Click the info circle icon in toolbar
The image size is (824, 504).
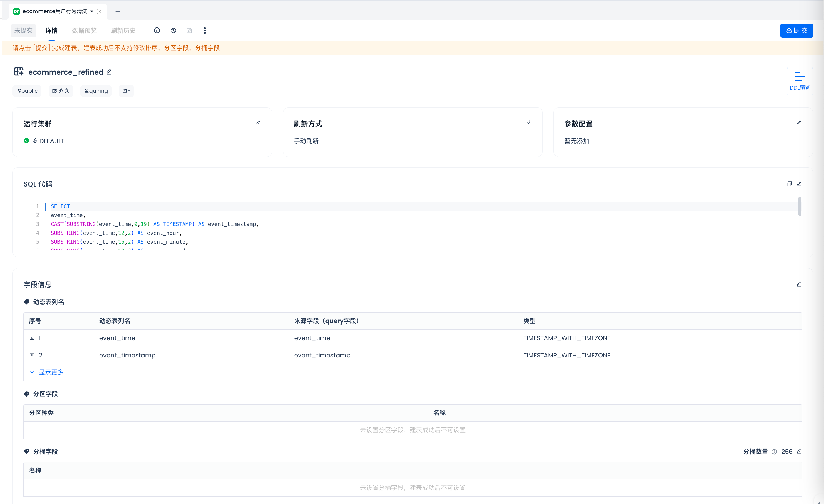click(x=157, y=31)
